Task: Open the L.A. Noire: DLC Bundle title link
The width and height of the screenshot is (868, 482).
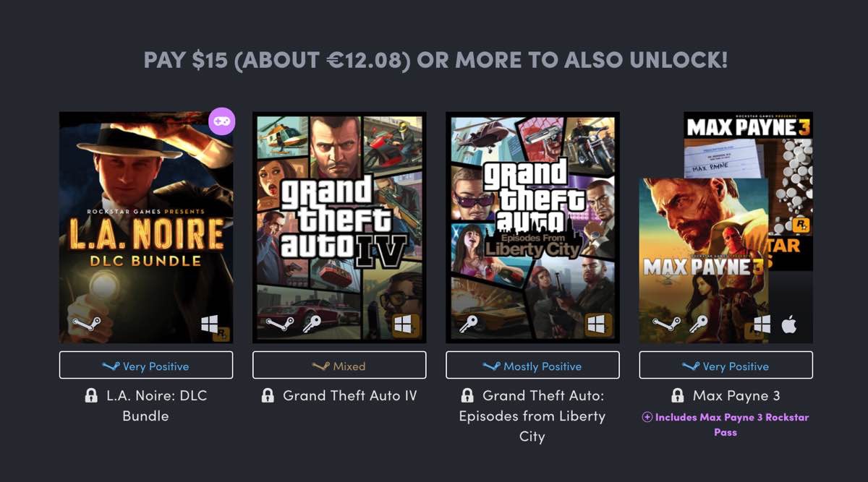Action: coord(155,405)
